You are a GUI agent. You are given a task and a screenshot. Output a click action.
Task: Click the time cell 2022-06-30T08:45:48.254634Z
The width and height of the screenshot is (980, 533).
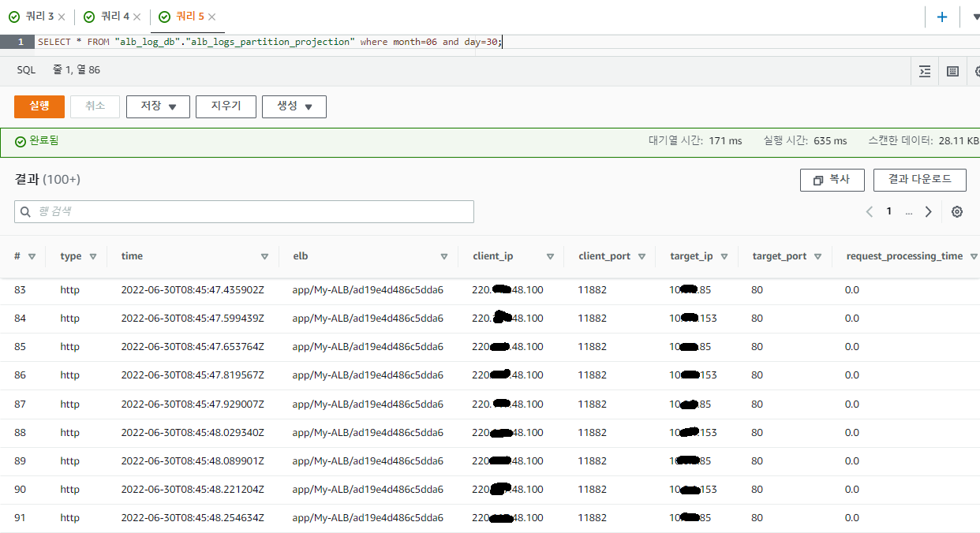(193, 518)
